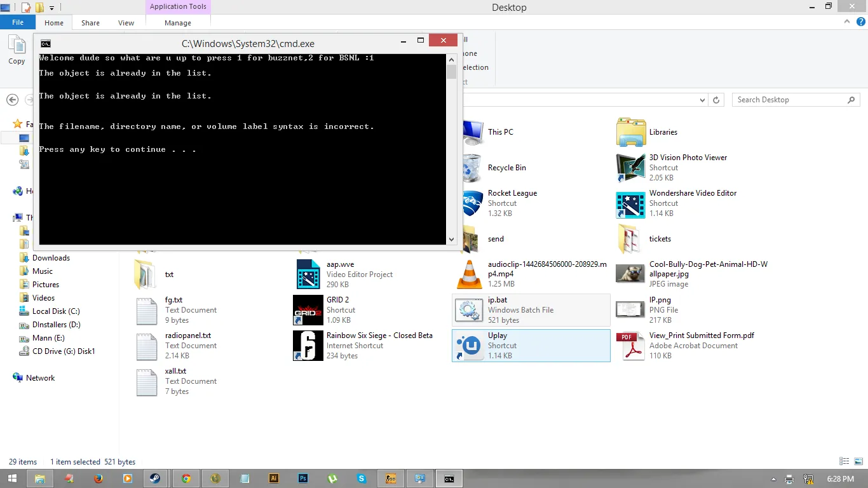Open Skype from the taskbar
The height and width of the screenshot is (488, 868).
click(362, 478)
